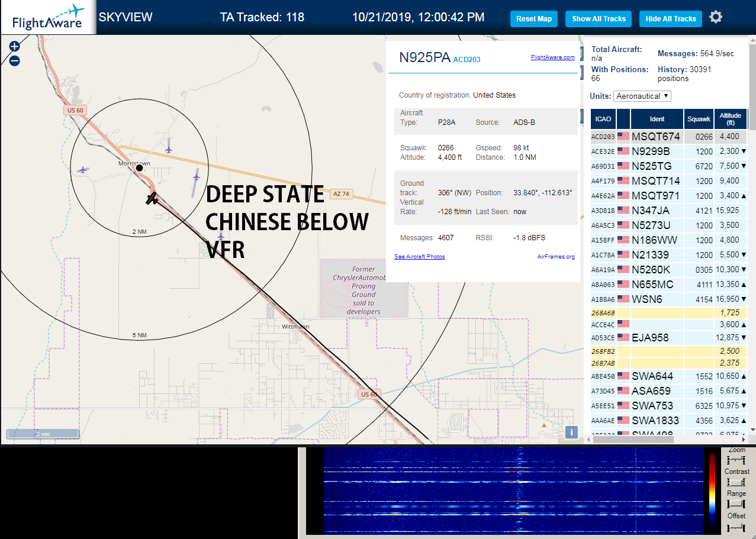This screenshot has height=539, width=756.
Task: Select the ACCE4C row
Action: point(670,324)
